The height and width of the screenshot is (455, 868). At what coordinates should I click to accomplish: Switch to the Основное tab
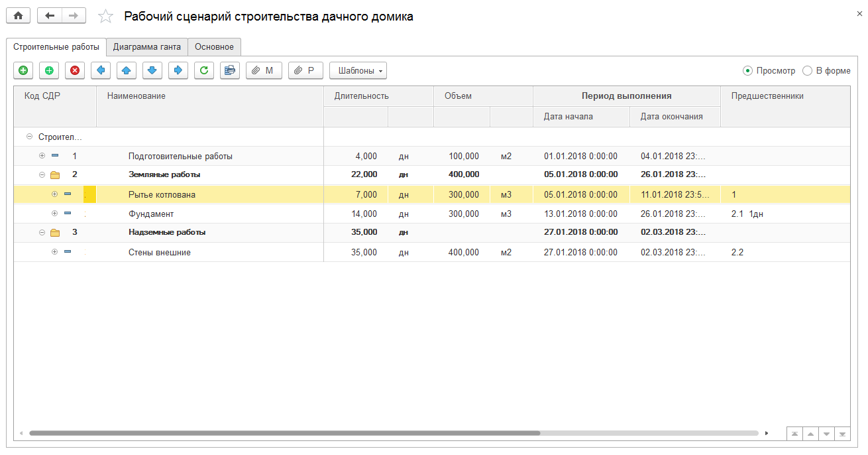coord(214,47)
